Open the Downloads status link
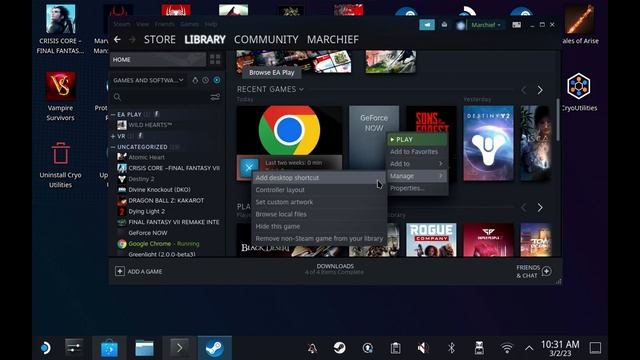 coord(335,269)
